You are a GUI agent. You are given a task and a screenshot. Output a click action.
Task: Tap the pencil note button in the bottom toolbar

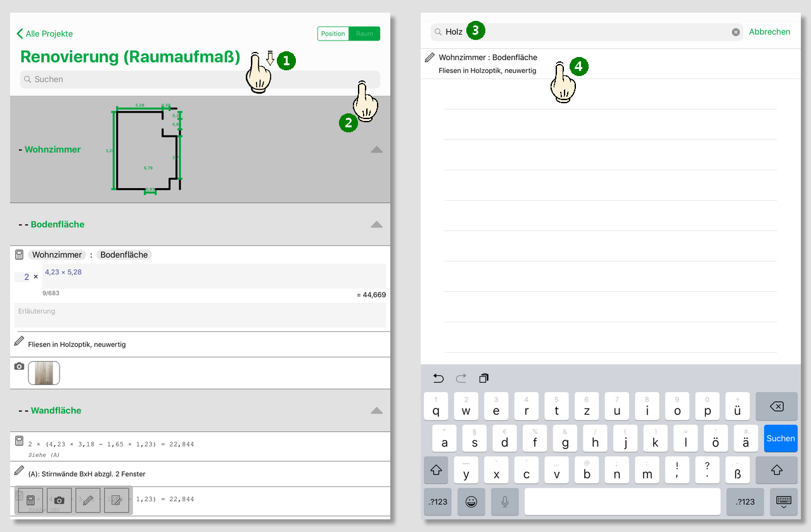pos(88,500)
